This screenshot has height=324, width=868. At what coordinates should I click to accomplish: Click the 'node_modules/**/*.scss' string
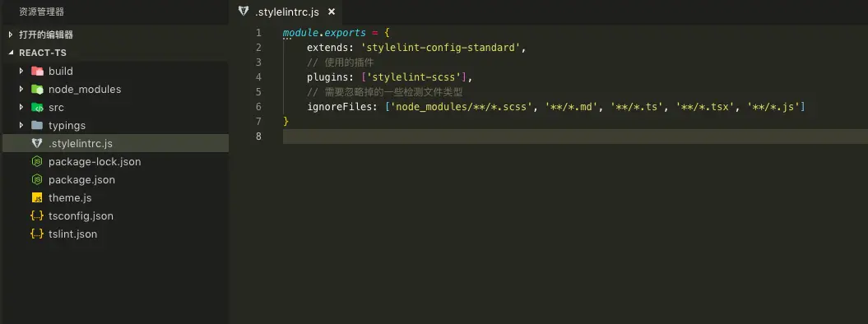[462, 107]
